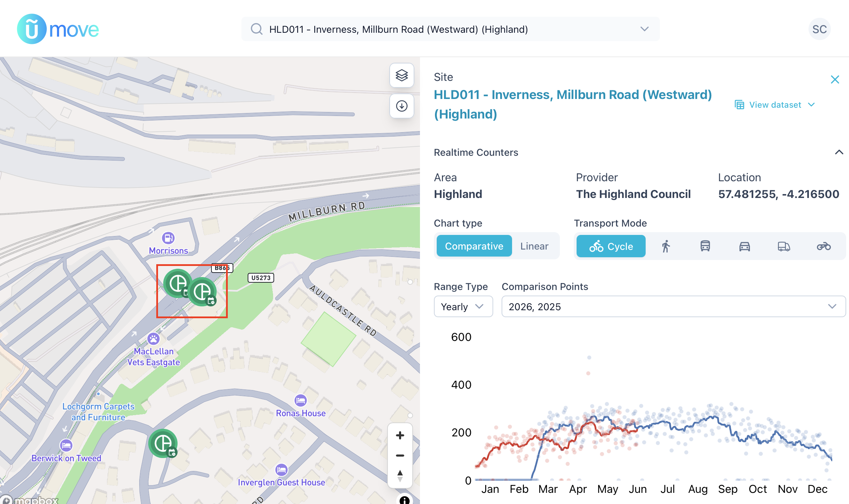Screen dimensions: 849x504
Task: Click The Highland Council provider value
Action: [633, 194]
